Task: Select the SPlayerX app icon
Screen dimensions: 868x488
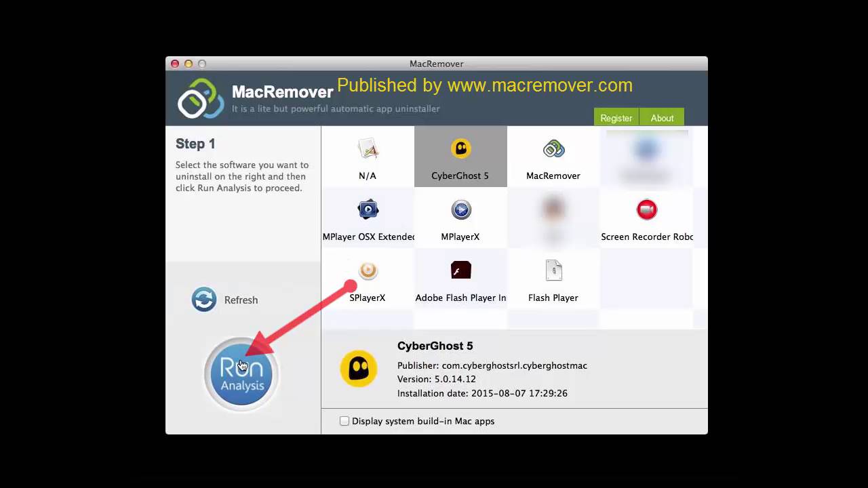Action: [x=368, y=270]
